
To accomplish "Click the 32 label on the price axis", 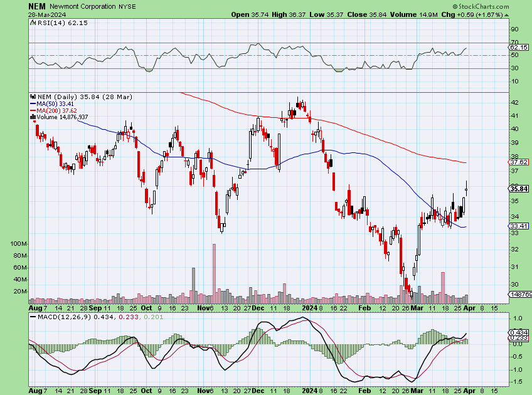I will [514, 249].
